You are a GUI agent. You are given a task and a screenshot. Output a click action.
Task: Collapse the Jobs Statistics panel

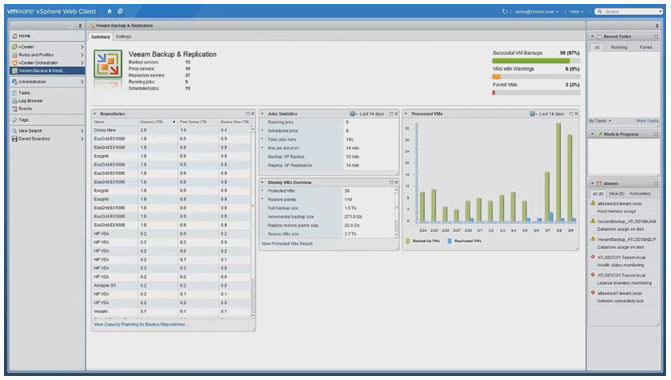(x=262, y=114)
